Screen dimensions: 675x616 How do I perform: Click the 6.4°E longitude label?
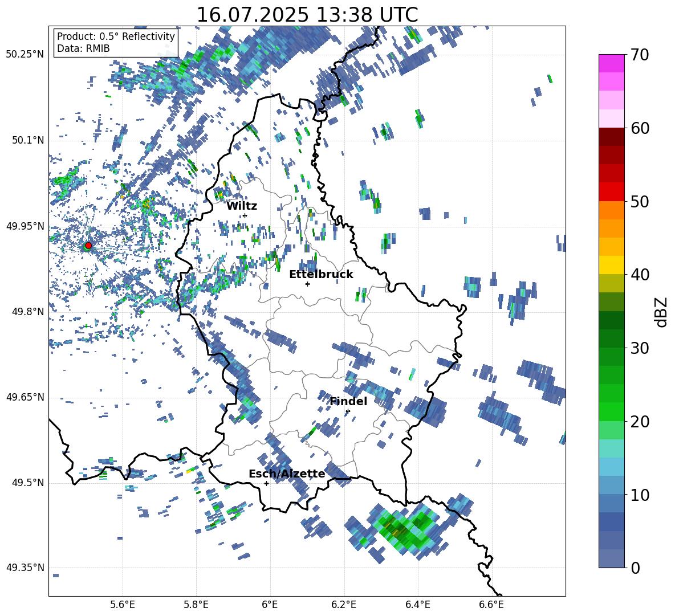click(x=417, y=605)
